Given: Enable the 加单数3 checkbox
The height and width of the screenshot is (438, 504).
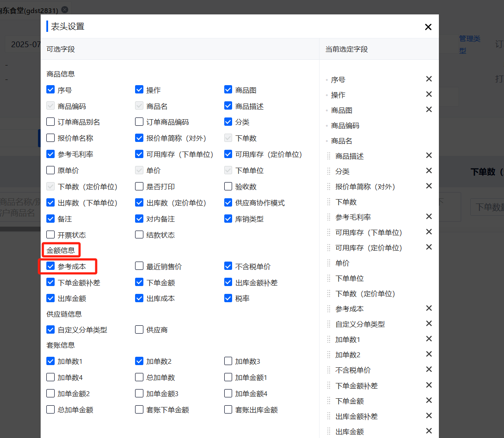Looking at the screenshot, I should [x=228, y=361].
